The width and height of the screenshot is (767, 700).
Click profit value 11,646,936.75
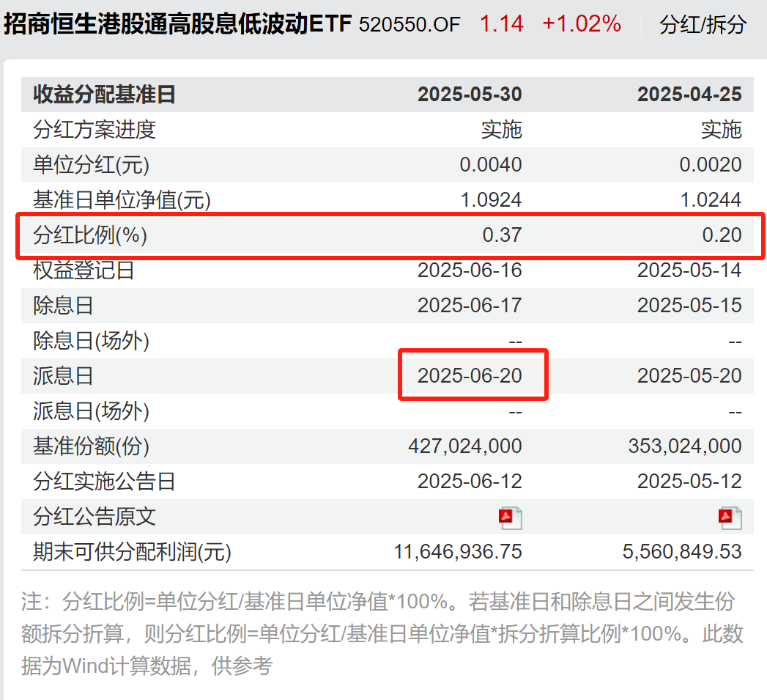pos(458,553)
